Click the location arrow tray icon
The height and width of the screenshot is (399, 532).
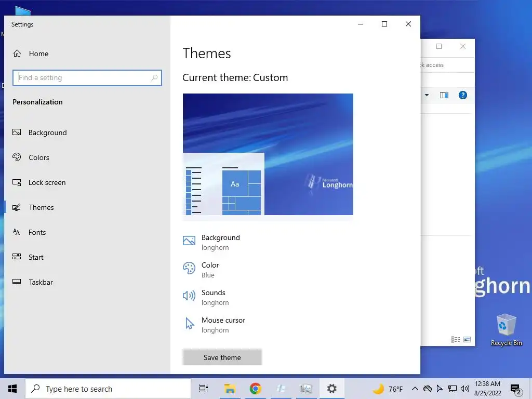(x=440, y=389)
